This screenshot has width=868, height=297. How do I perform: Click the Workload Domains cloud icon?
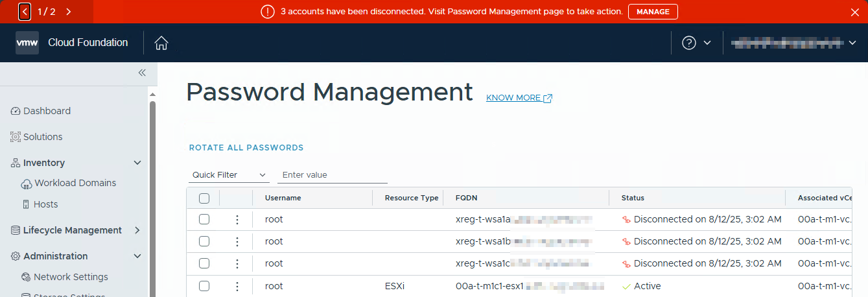[27, 184]
